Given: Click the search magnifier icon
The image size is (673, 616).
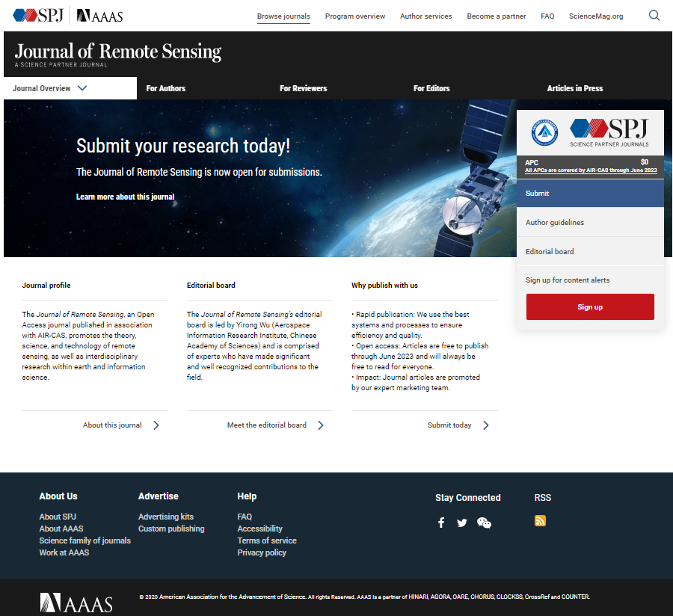Looking at the screenshot, I should [654, 16].
